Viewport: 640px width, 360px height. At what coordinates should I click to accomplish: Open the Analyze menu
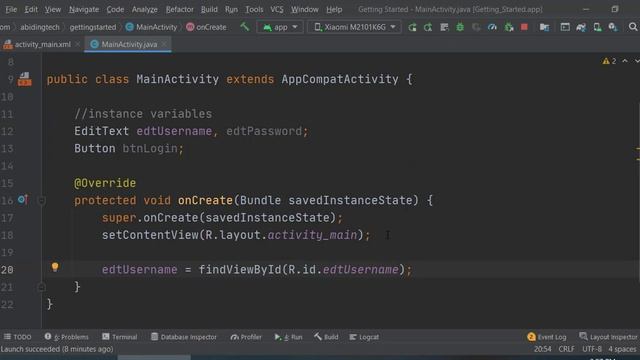[x=144, y=9]
